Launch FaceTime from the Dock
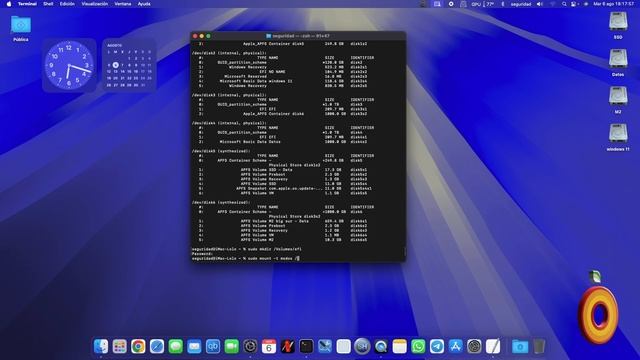 click(231, 347)
